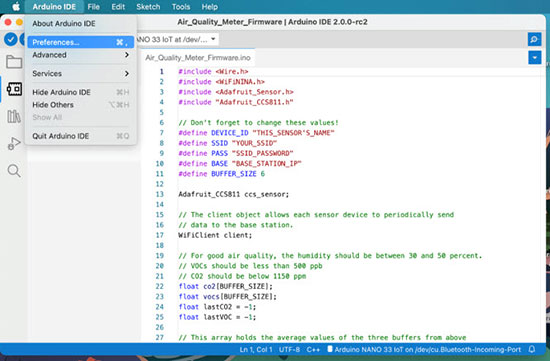550x361 pixels.
Task: Click the '#define BASE' line
Action: (240, 163)
